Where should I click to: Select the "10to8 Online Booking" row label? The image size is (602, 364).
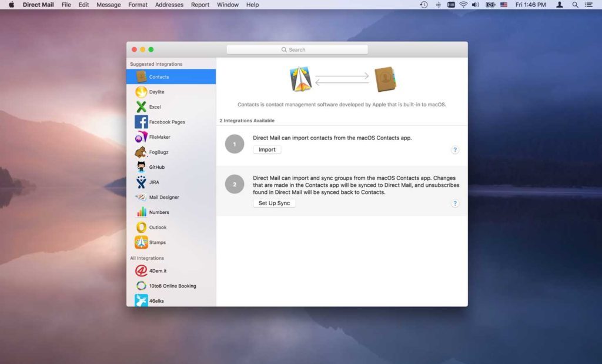point(172,286)
